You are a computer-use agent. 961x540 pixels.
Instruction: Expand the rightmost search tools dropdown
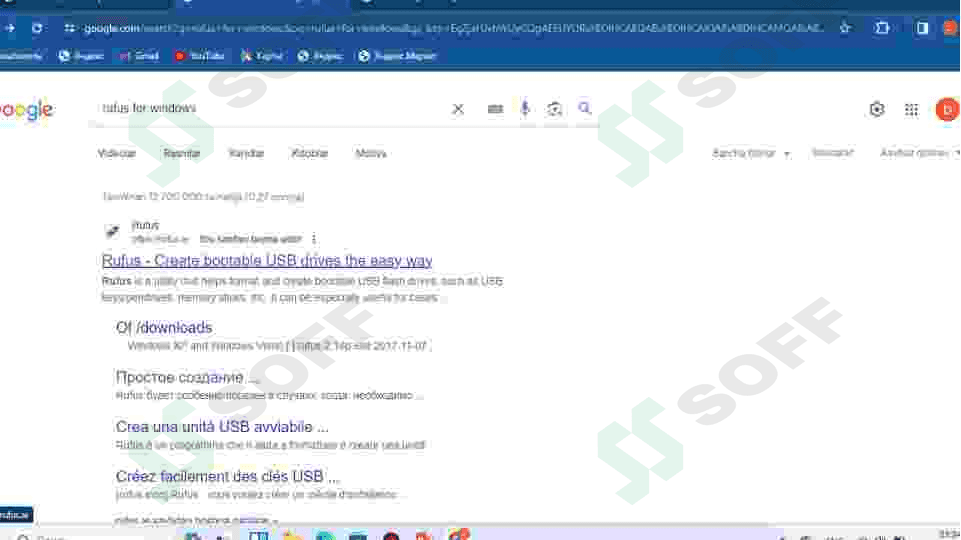tap(919, 153)
